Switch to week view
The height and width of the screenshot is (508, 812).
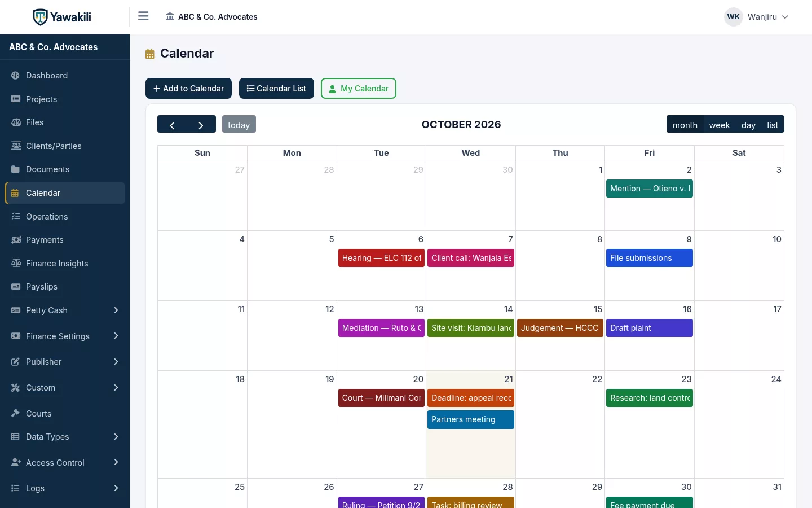click(719, 125)
